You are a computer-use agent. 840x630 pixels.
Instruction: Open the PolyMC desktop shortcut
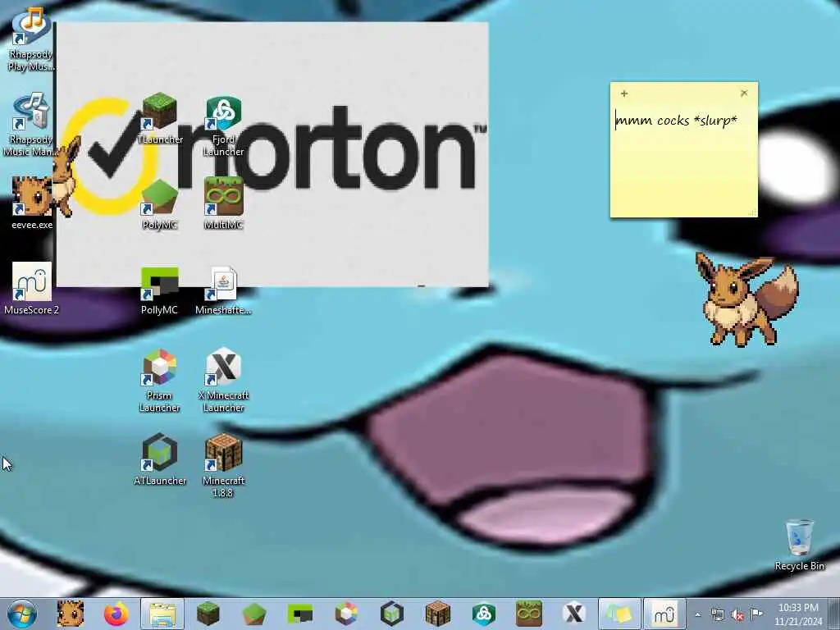(x=160, y=204)
